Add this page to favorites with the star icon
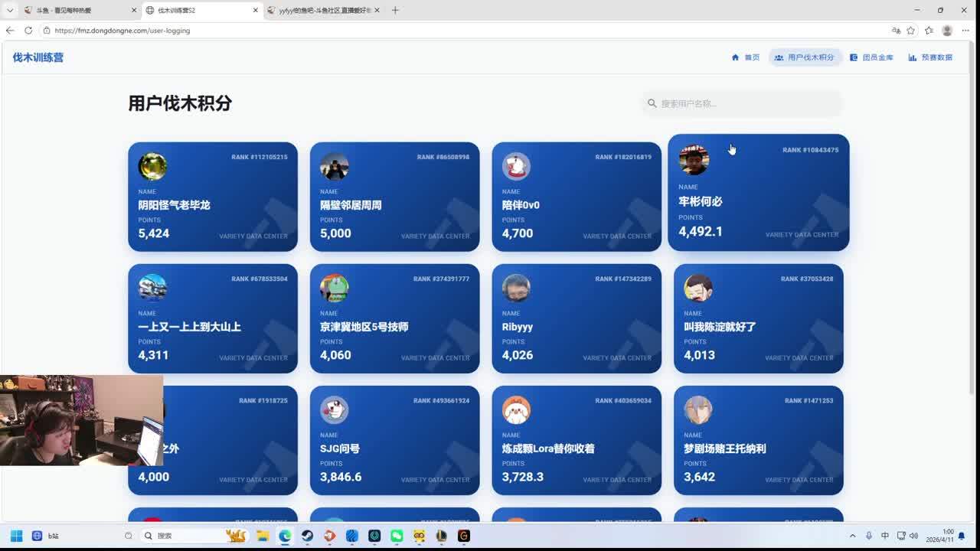This screenshot has height=551, width=980. (910, 31)
